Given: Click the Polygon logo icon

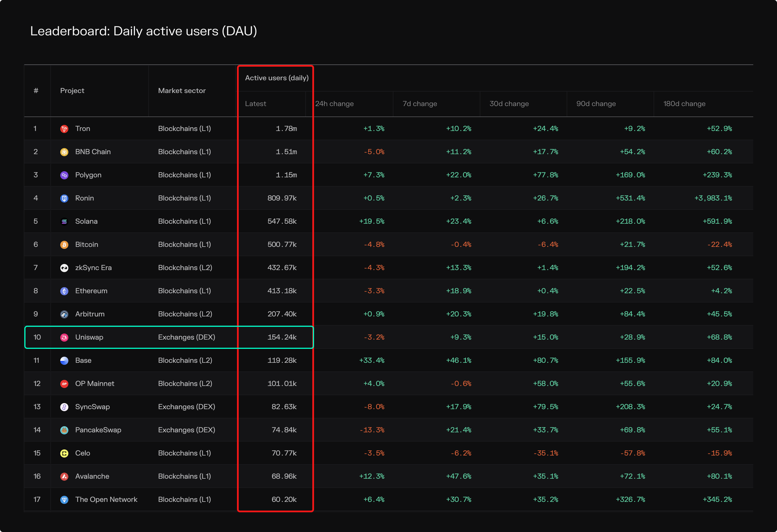Looking at the screenshot, I should tap(64, 175).
